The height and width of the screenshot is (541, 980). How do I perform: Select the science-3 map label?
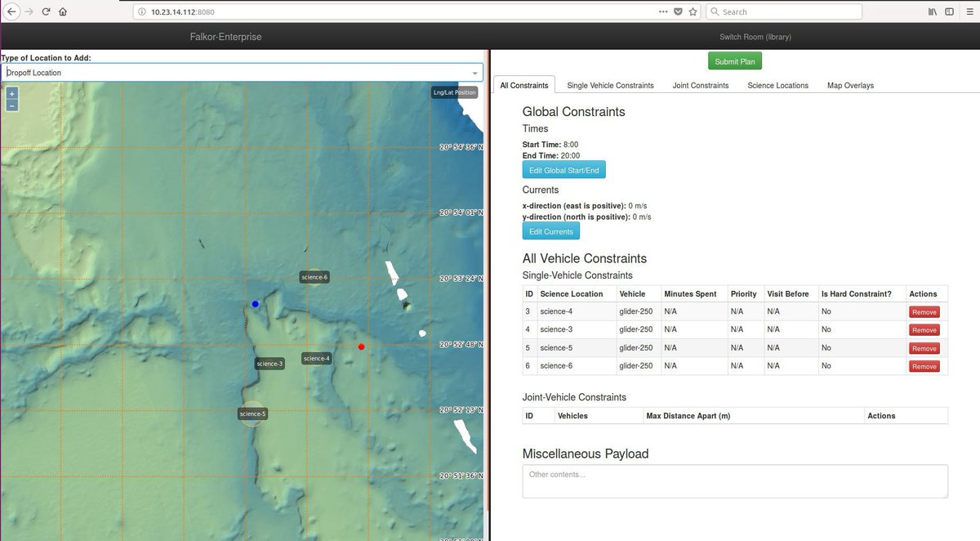[269, 364]
